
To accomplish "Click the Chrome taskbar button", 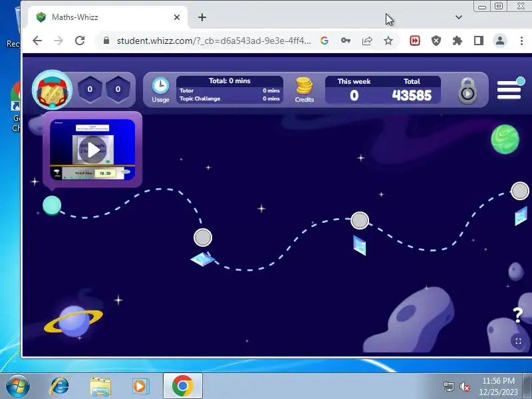I will [x=182, y=386].
